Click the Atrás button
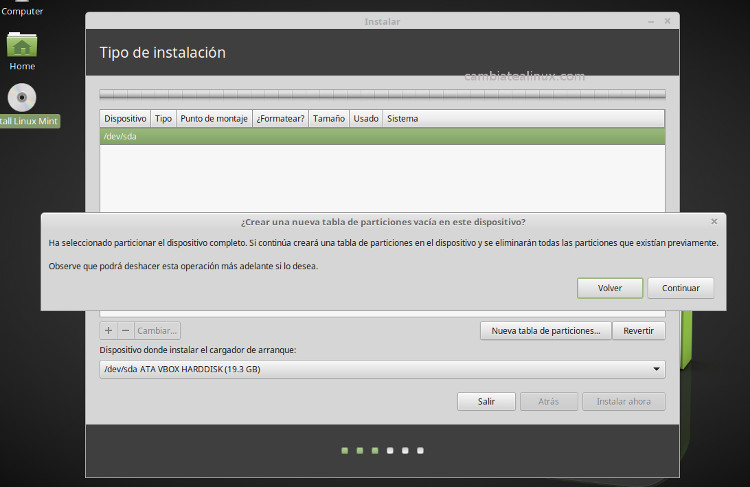 pyautogui.click(x=549, y=401)
